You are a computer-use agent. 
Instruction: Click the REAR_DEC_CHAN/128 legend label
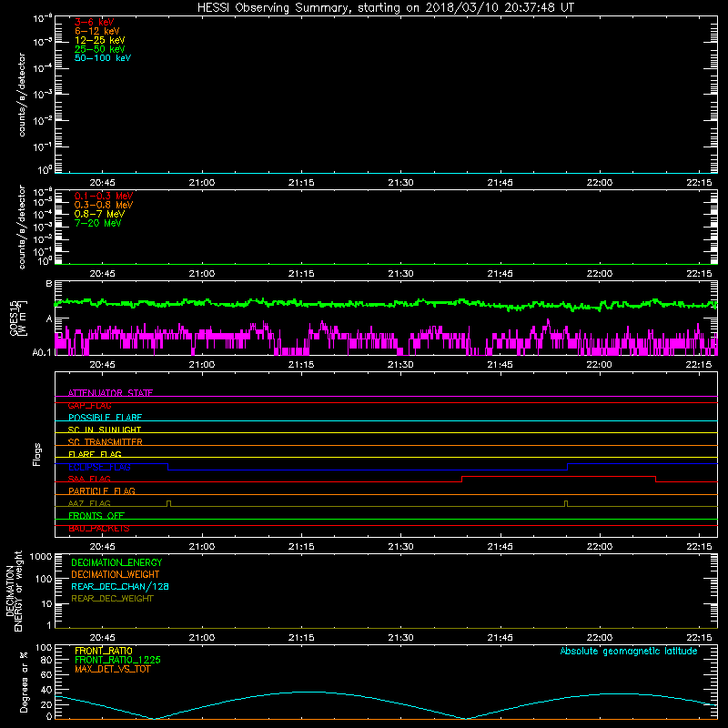(120, 586)
